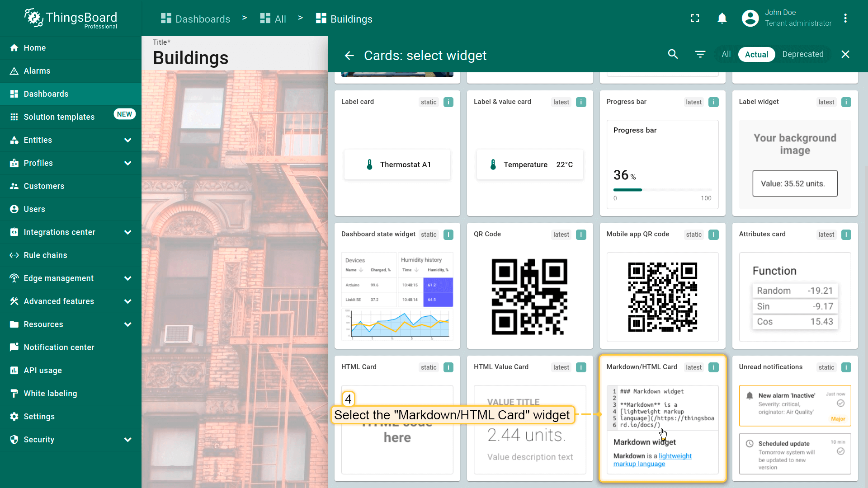Open the three-dot user menu

click(845, 18)
